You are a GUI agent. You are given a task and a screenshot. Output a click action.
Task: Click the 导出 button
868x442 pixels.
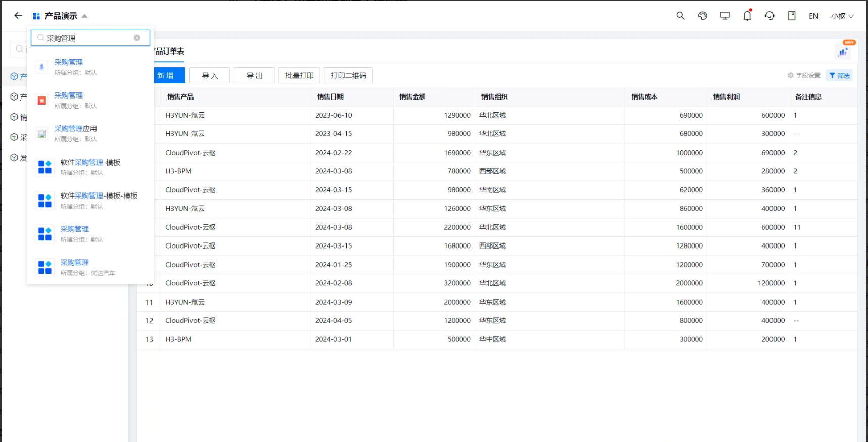[x=254, y=75]
